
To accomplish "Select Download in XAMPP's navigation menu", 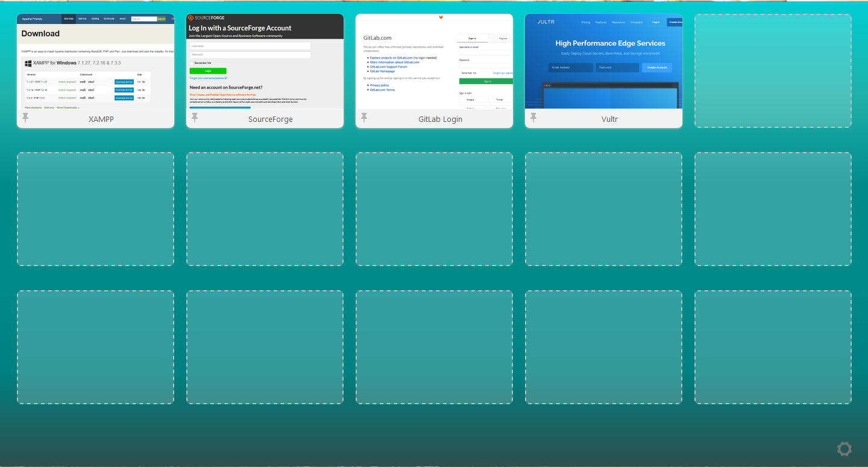I will (x=69, y=19).
